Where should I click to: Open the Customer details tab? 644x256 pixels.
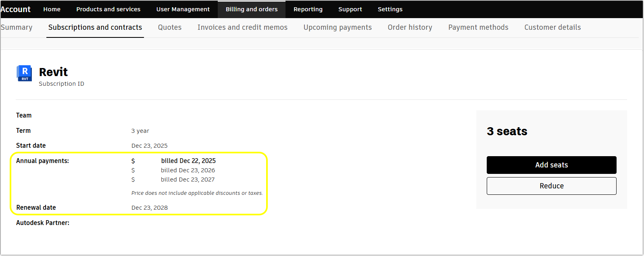[x=552, y=27]
